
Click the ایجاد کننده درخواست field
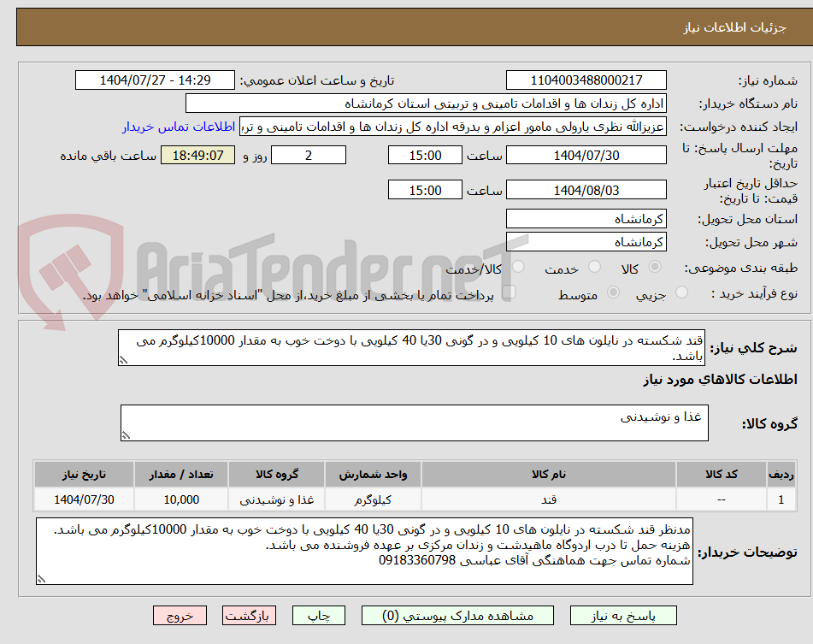coord(452,127)
